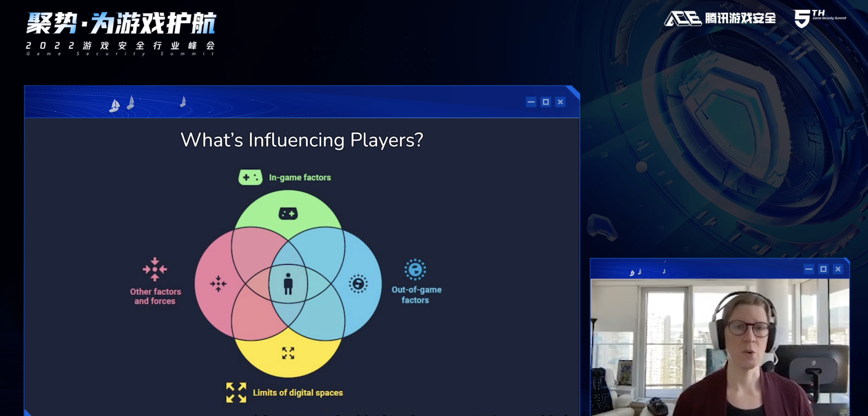This screenshot has height=416, width=868.
Task: Click the pink converging arrows icon above Other factors
Action: coord(155,269)
